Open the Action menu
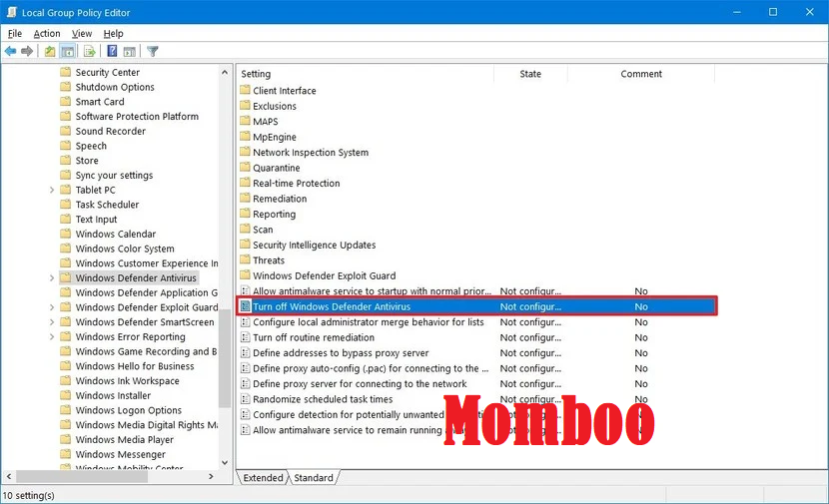Image resolution: width=829 pixels, height=504 pixels. click(47, 33)
